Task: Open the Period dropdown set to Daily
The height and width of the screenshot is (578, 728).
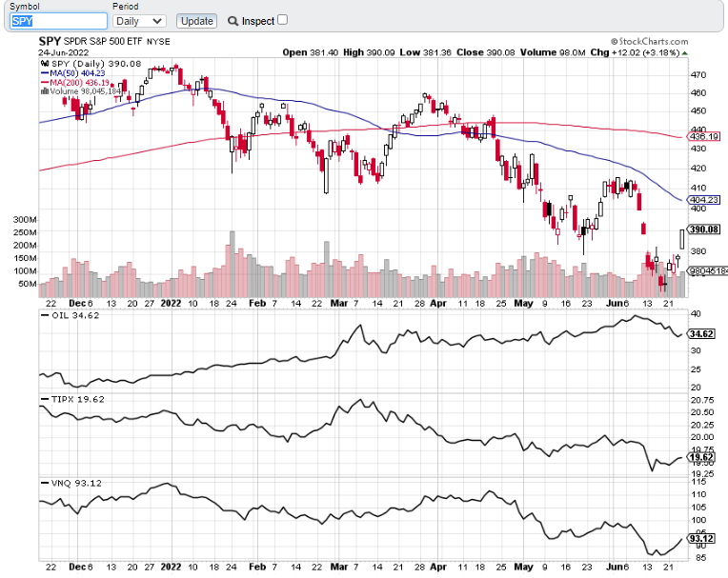Action: coord(139,21)
